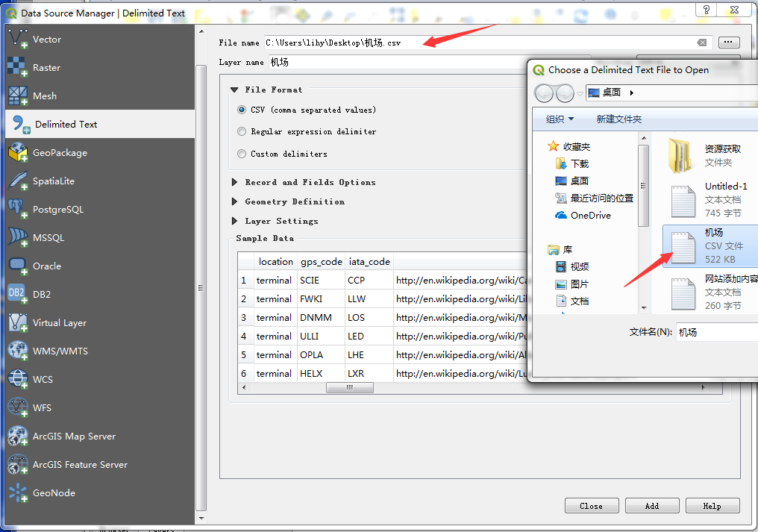Select the PostgreSQL elephant icon

click(x=18, y=209)
